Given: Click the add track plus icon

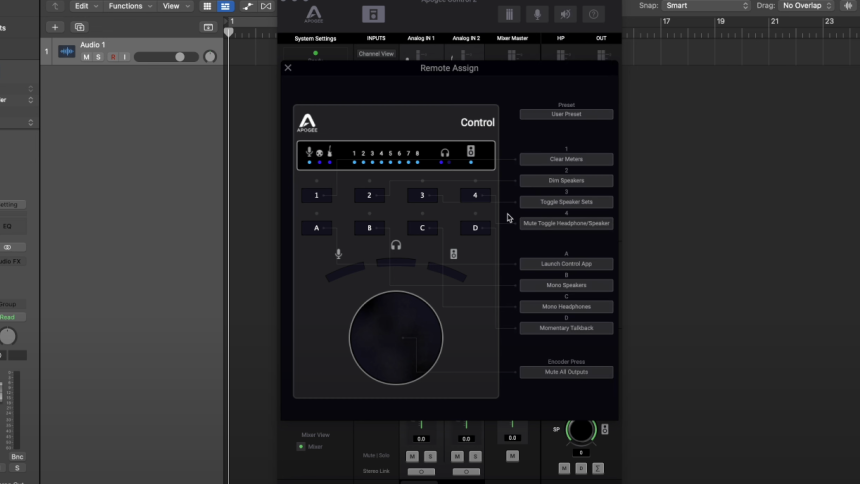Looking at the screenshot, I should coord(55,27).
